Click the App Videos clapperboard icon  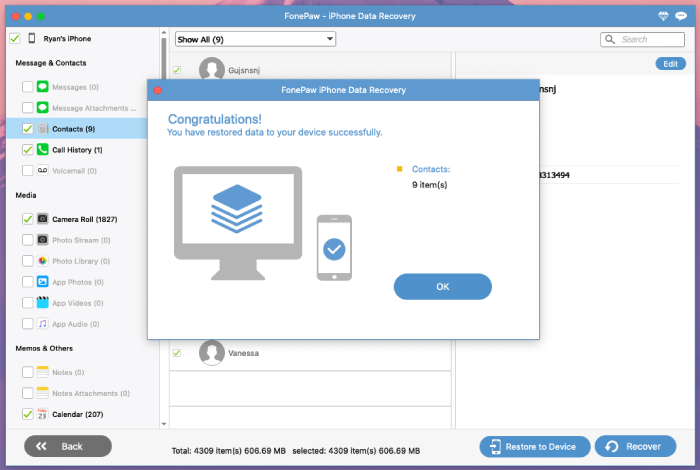coord(42,303)
